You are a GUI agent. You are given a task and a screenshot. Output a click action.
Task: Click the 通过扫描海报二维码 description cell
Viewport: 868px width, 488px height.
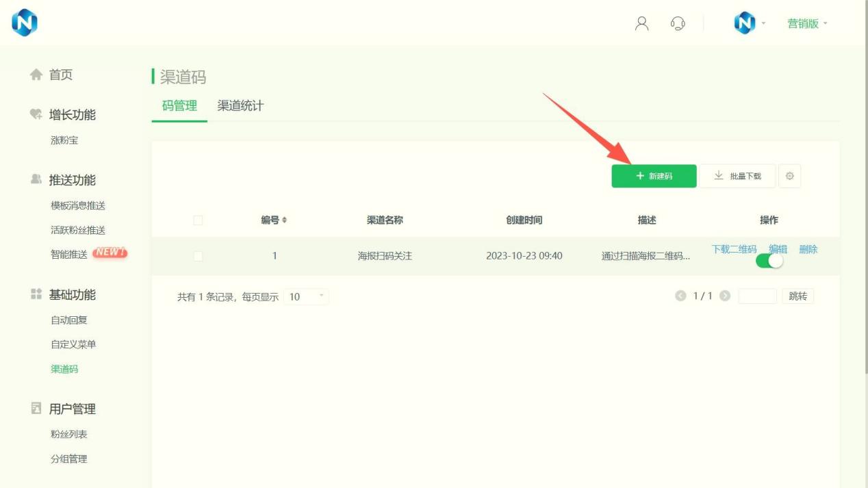[x=646, y=256]
